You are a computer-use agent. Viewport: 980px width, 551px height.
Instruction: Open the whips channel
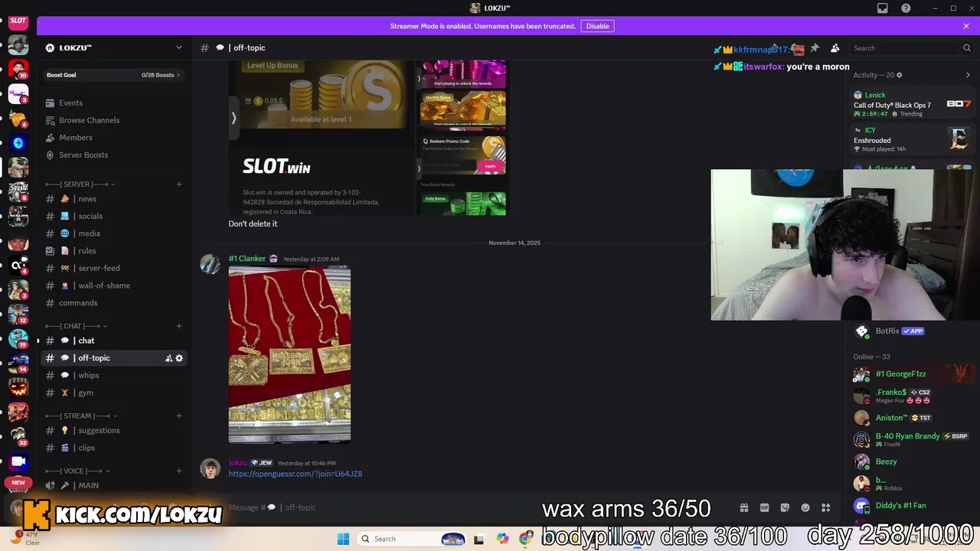(x=113, y=375)
